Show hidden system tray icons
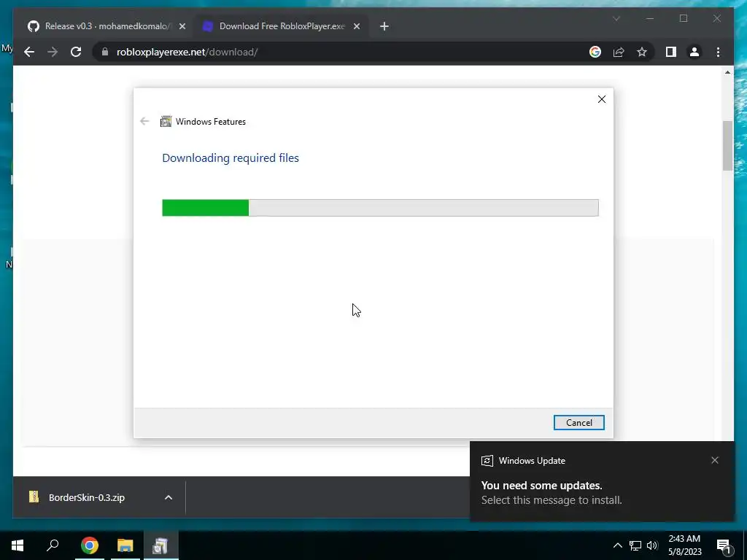This screenshot has height=560, width=747. (x=617, y=545)
